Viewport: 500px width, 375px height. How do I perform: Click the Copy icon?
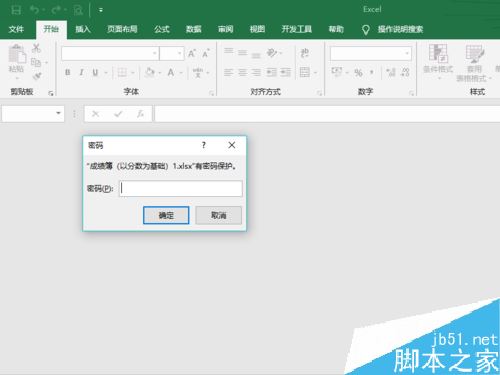click(x=36, y=62)
